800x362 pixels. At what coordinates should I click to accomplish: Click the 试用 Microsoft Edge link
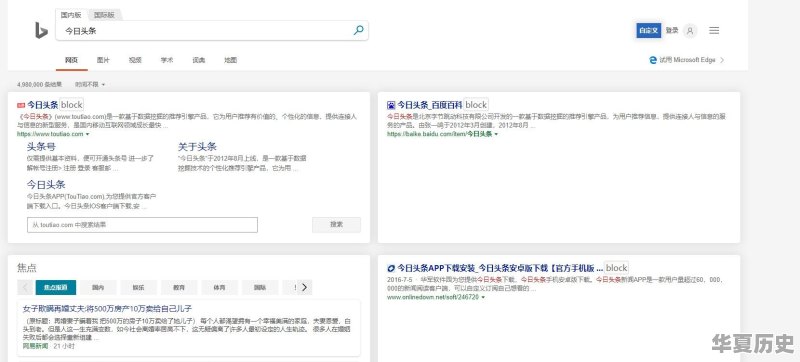[x=687, y=60]
